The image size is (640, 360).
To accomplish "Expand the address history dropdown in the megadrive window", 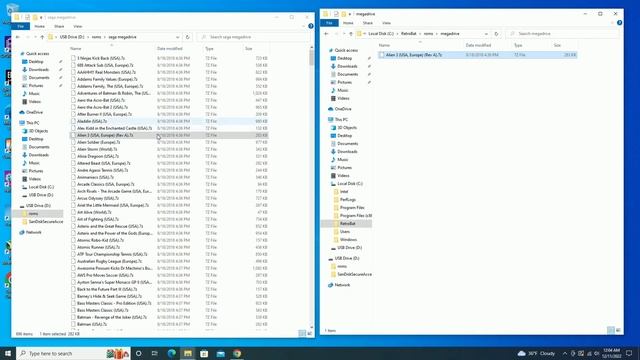I will click(x=486, y=34).
